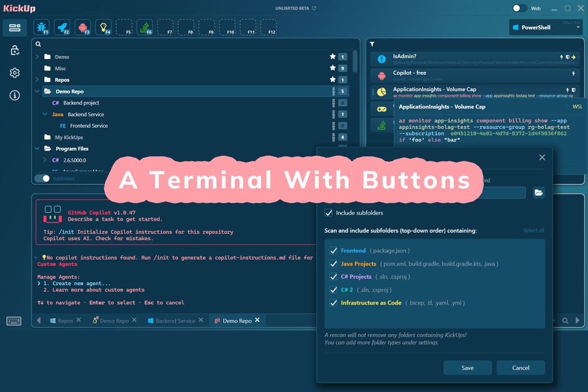588x392 pixels.
Task: Select the empty F7 shortcut slot
Action: coord(165,27)
